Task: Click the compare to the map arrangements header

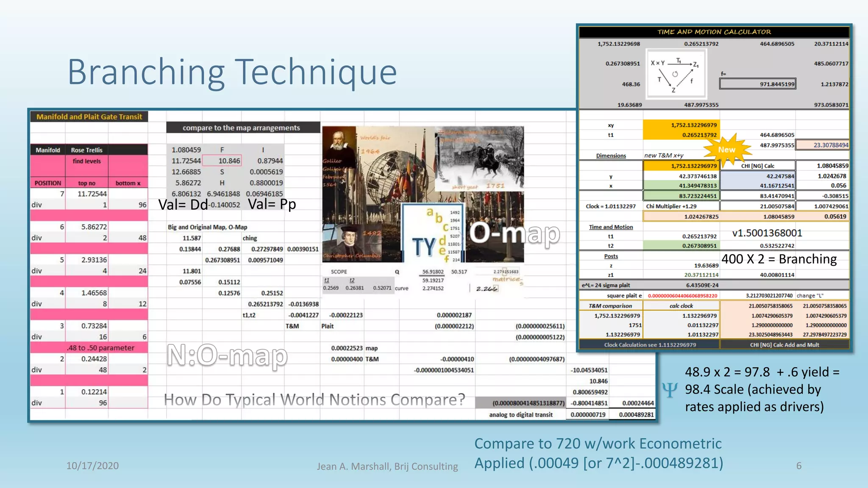Action: [x=242, y=128]
